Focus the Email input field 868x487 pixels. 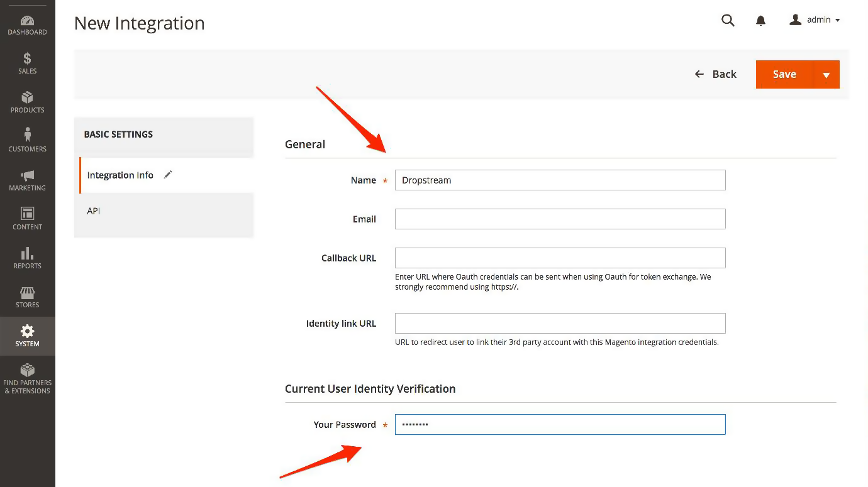(x=560, y=219)
